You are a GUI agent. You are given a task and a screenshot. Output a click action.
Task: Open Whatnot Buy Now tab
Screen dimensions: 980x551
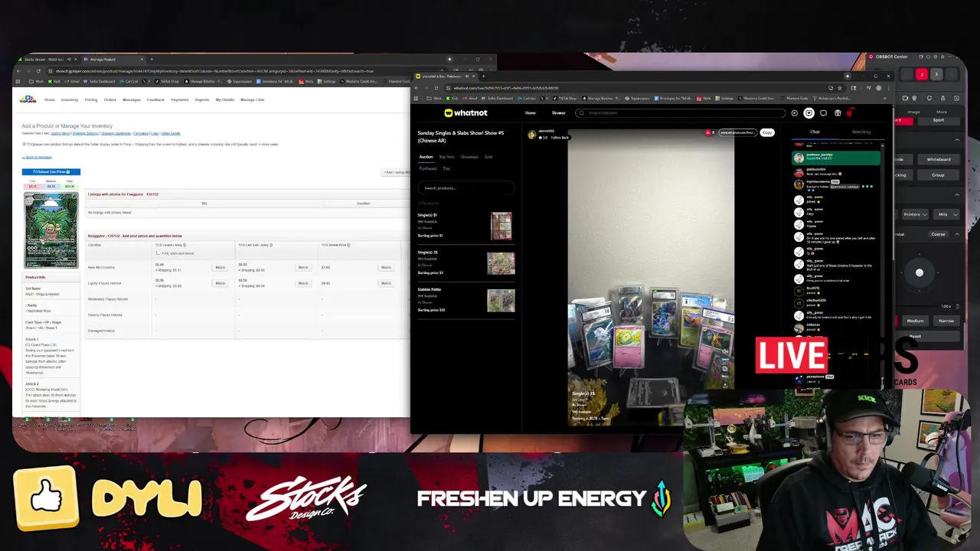pos(446,157)
